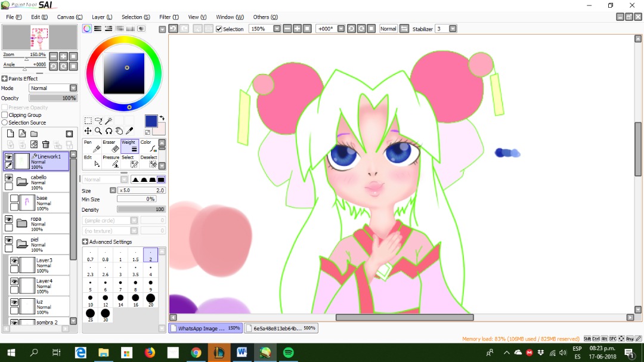Open the rotation angle dropdown in toolbar
This screenshot has width=644, height=362.
pos(341,29)
